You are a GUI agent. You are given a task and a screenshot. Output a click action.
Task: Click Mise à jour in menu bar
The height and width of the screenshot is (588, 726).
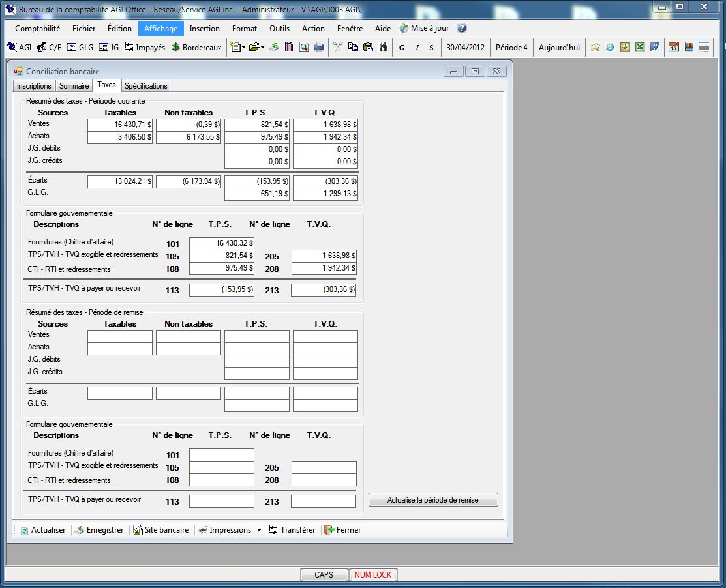(x=425, y=28)
